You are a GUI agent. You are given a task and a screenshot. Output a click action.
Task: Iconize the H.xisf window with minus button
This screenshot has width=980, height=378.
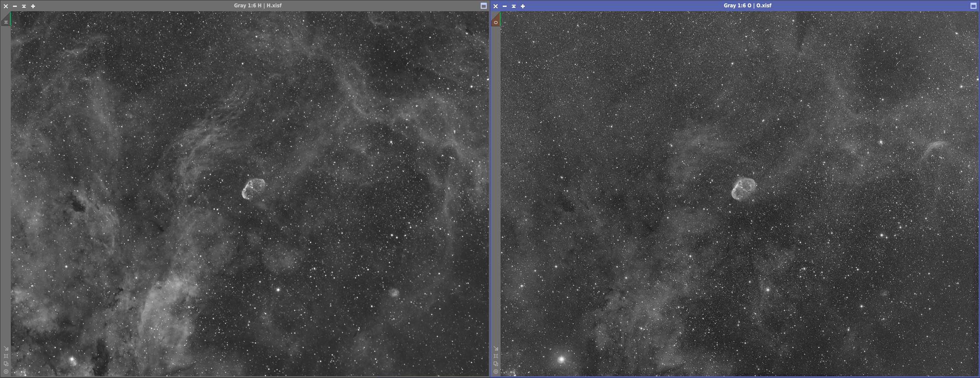tap(15, 6)
